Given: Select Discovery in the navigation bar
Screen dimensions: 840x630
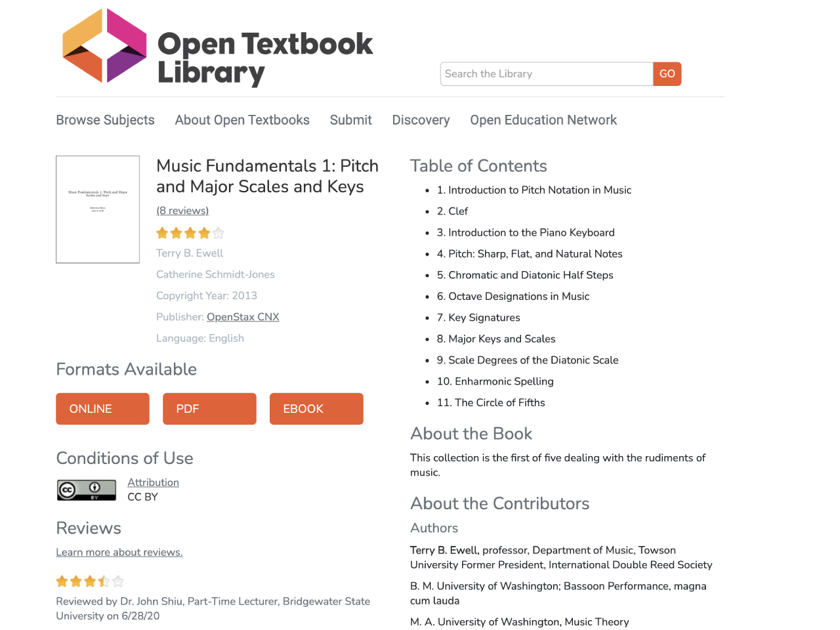Looking at the screenshot, I should pyautogui.click(x=421, y=120).
